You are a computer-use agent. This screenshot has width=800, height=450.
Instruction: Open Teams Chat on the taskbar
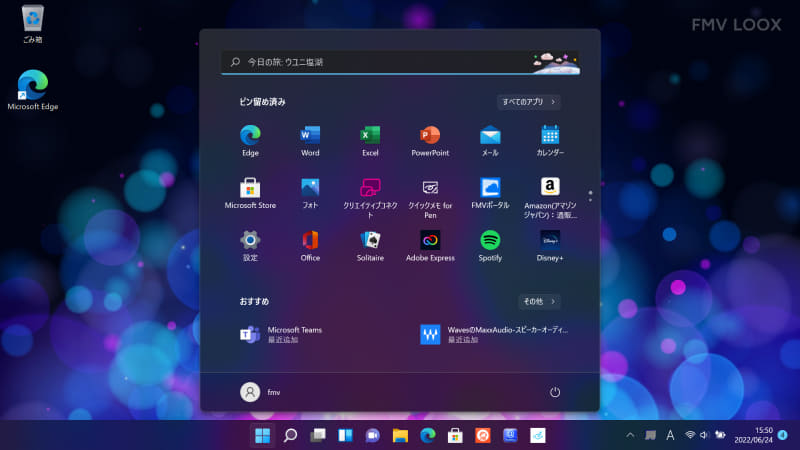(373, 435)
